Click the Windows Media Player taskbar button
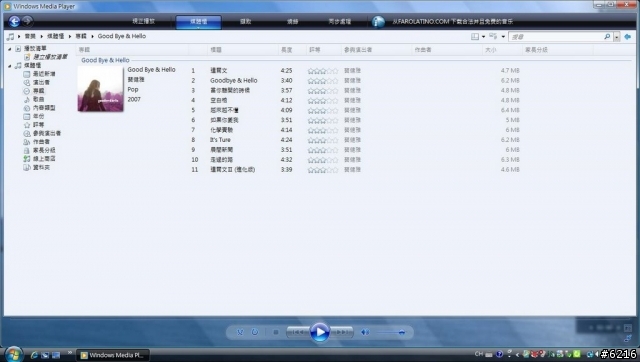 point(113,355)
